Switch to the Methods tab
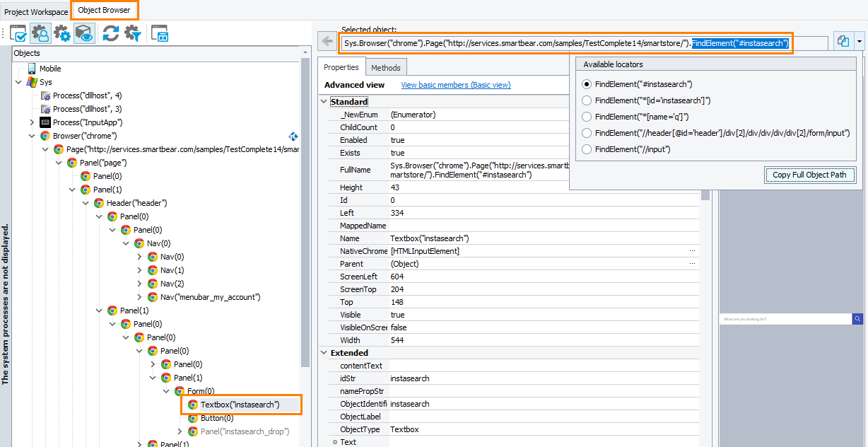The width and height of the screenshot is (868, 447). coord(386,66)
